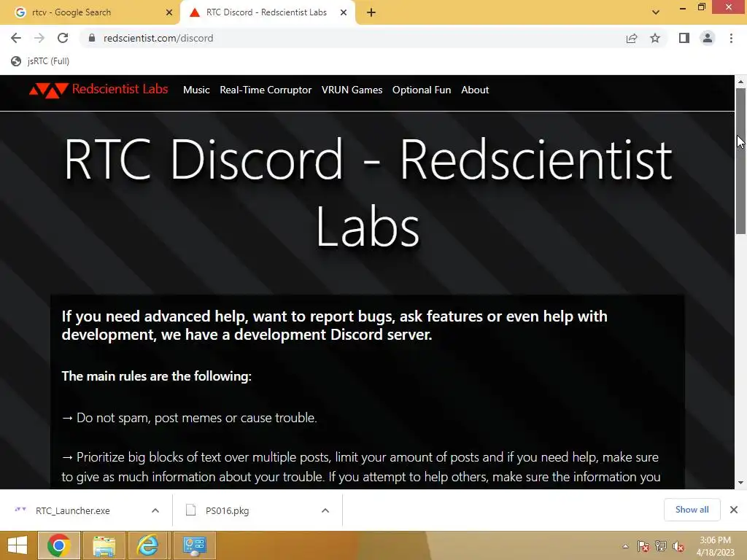747x560 pixels.
Task: Open the VRUN Games menu item
Action: click(352, 90)
